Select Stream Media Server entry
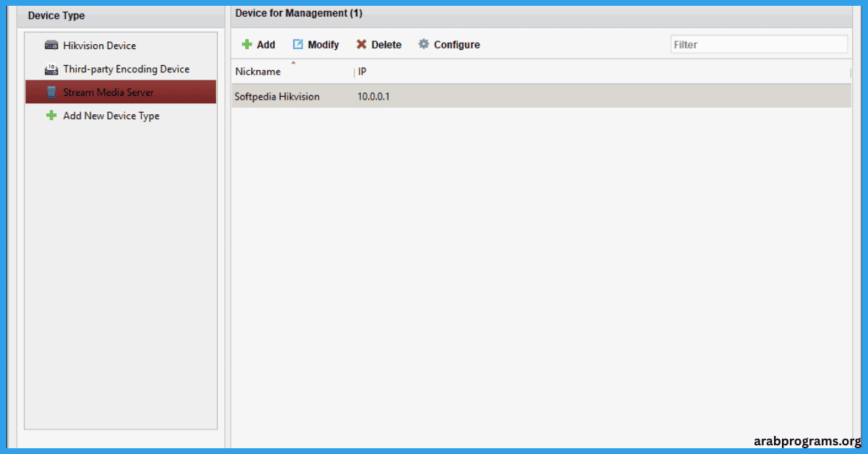This screenshot has height=454, width=868. (121, 93)
